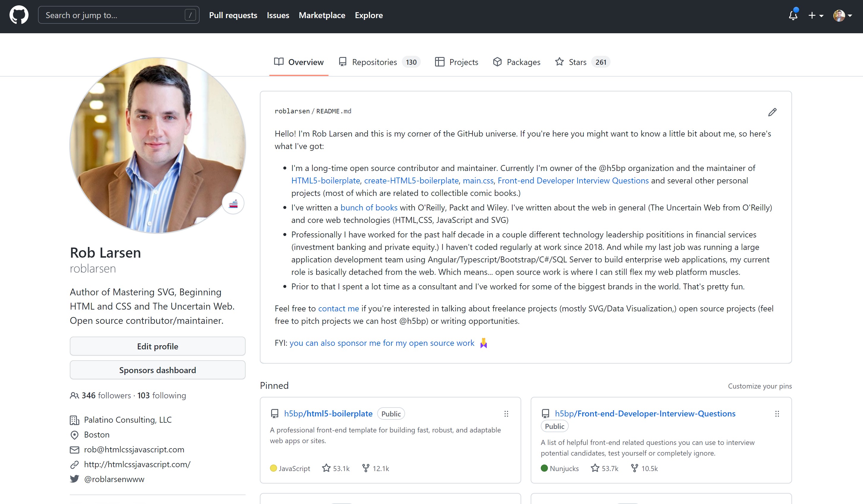The image size is (863, 504).
Task: Click the README edit pencil icon
Action: [x=772, y=112]
